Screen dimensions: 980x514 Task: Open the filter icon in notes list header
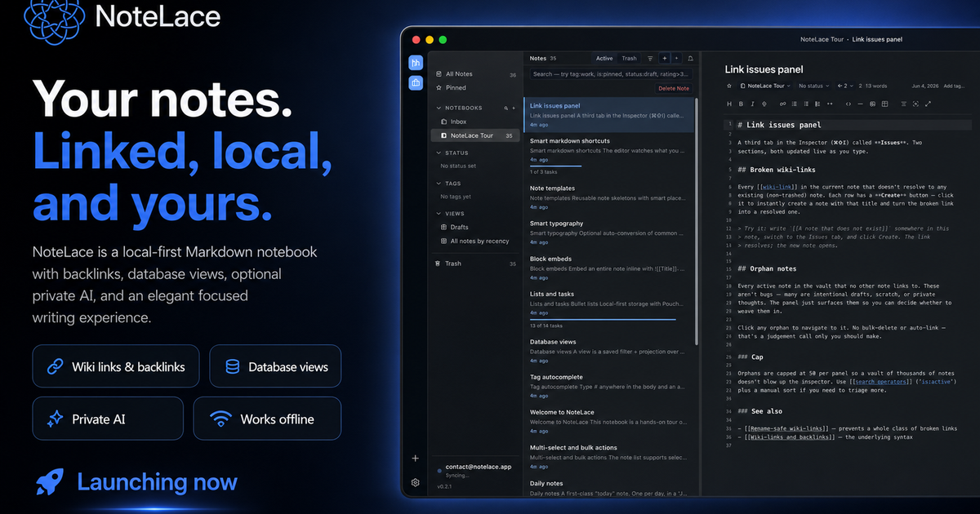(x=650, y=59)
